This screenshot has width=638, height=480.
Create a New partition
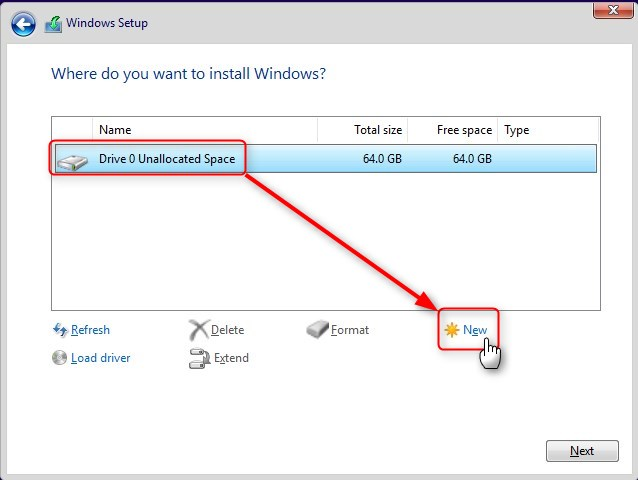point(475,330)
